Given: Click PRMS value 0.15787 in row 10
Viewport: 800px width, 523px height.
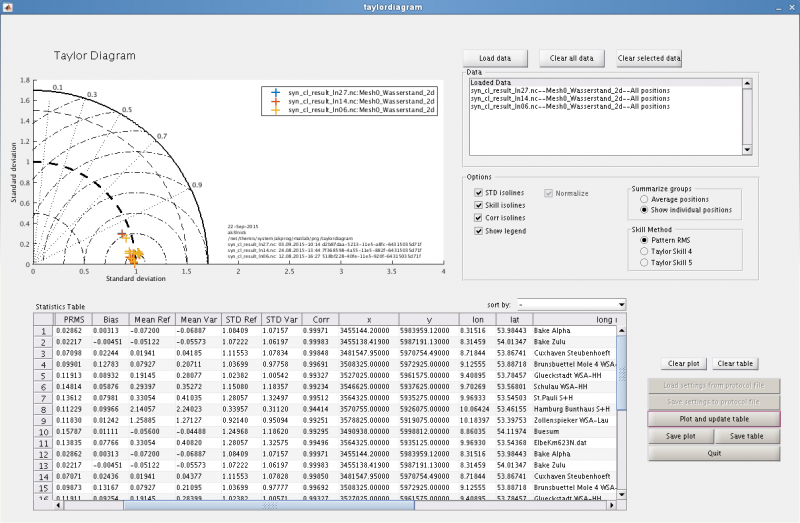Looking at the screenshot, I should (73, 432).
